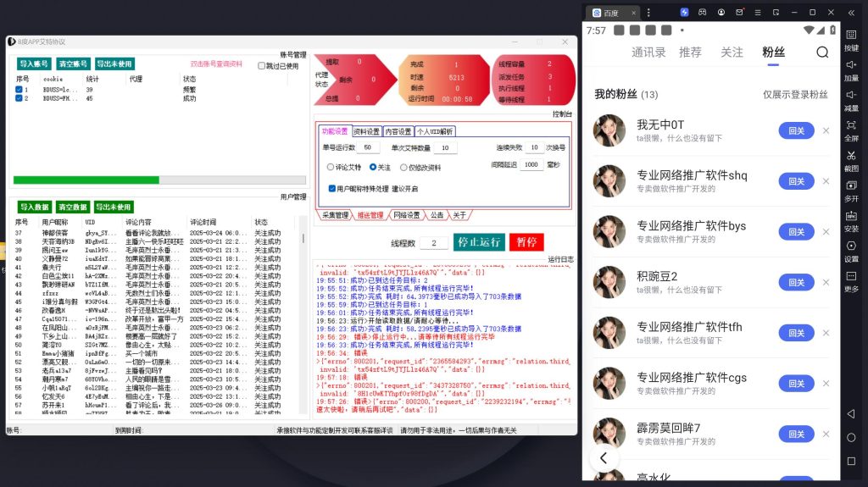The width and height of the screenshot is (868, 487).
Task: Expand the 更多 more options in sidebar
Action: tap(851, 278)
